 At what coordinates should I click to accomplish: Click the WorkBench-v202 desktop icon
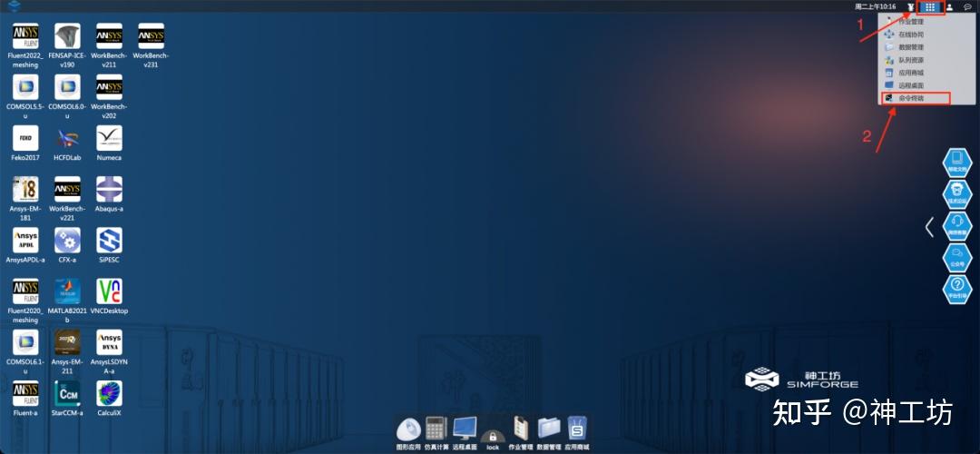pos(110,87)
